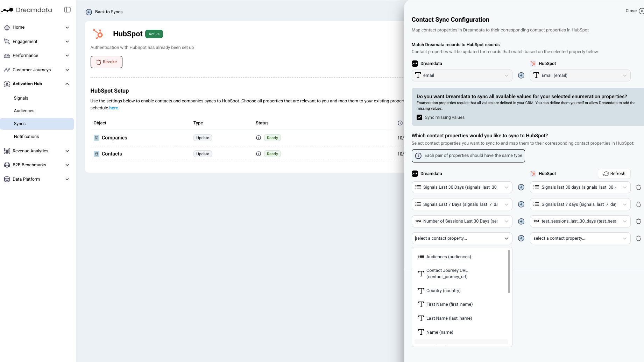Click the back arrow beside Back to Syncs
The image size is (644, 362).
[88, 12]
